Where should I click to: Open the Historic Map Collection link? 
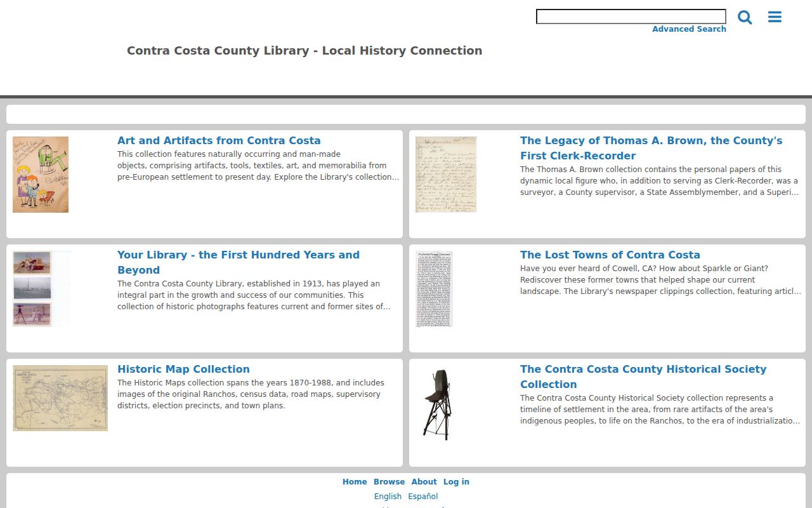tap(183, 370)
